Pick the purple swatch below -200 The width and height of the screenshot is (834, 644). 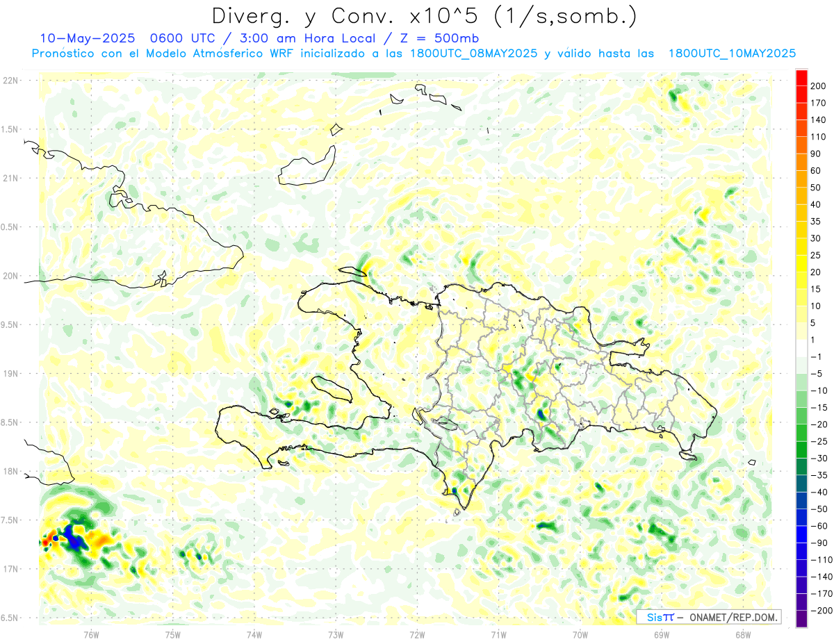pyautogui.click(x=801, y=619)
